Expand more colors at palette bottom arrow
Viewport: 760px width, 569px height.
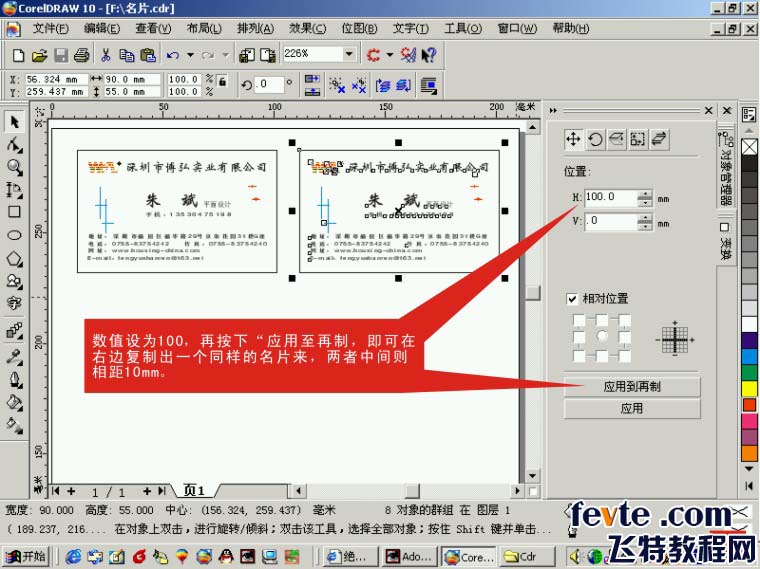749,469
